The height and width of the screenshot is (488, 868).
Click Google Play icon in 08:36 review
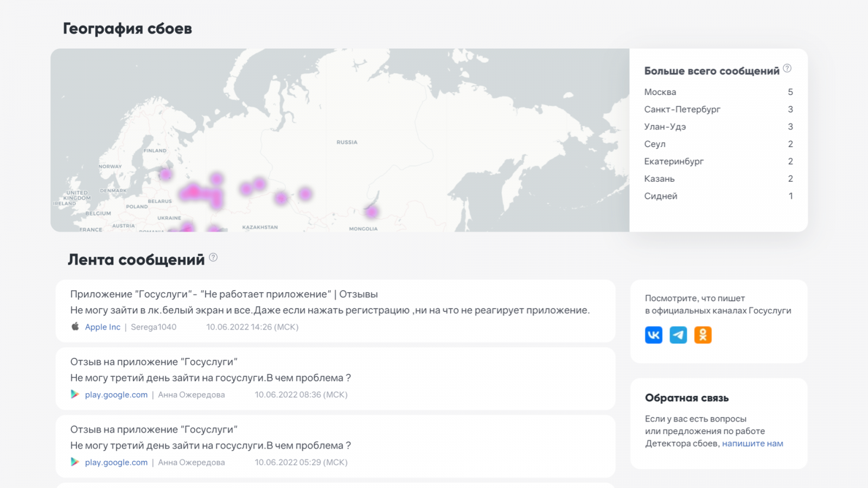point(75,394)
